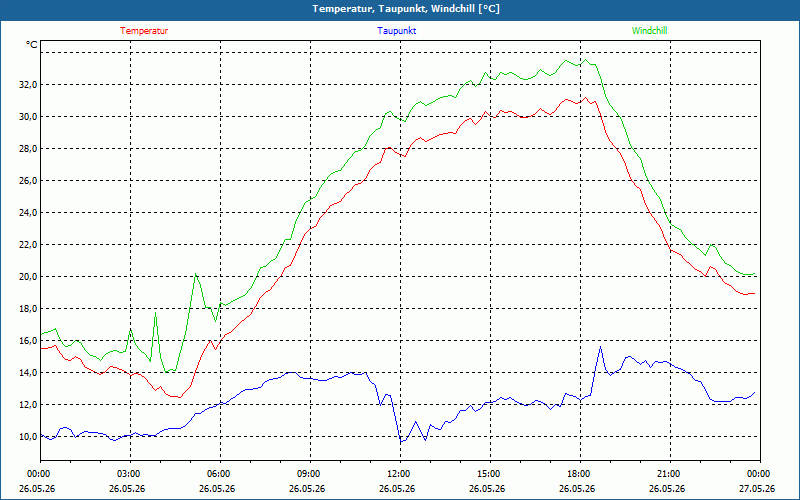800x500 pixels.
Task: Click the '26.05.26' date beneath 03:00
Action: pos(127,489)
